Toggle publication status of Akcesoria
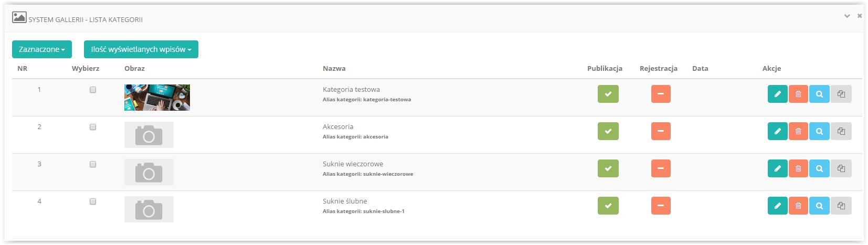The image size is (868, 245). click(x=608, y=131)
